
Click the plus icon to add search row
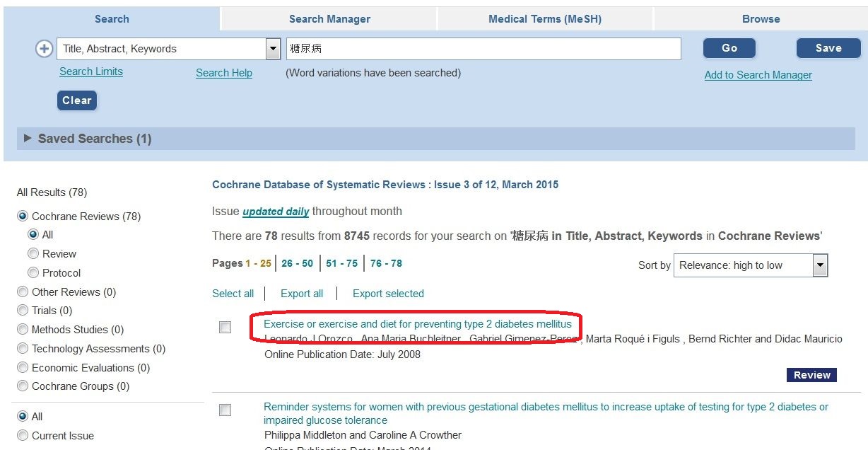[x=44, y=49]
